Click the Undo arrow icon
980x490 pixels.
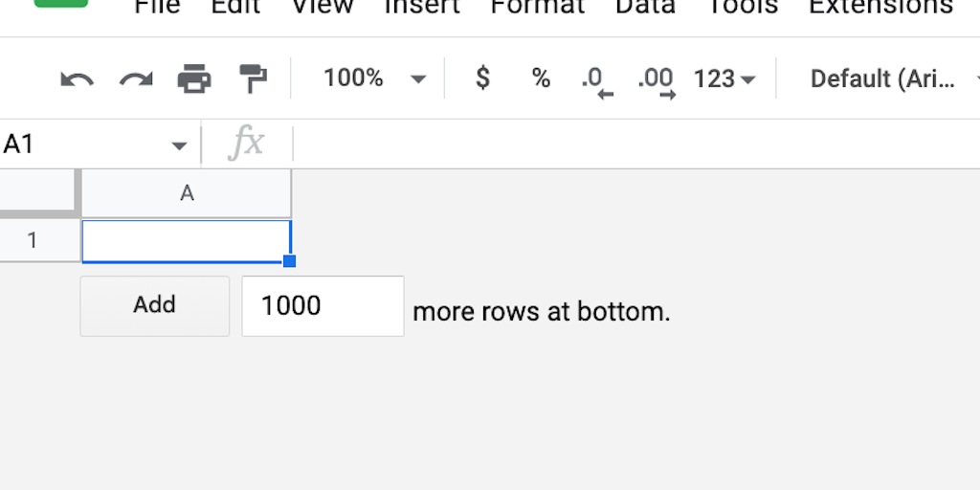click(77, 79)
